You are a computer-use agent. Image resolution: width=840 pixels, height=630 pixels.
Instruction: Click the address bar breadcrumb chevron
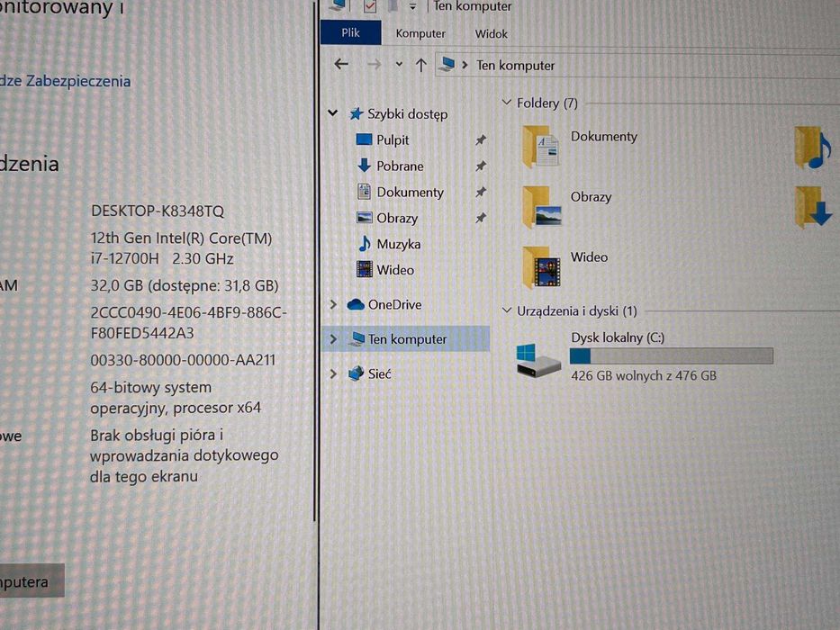point(465,66)
